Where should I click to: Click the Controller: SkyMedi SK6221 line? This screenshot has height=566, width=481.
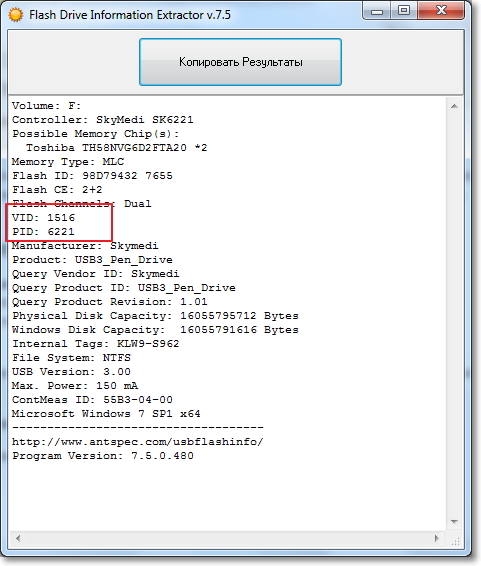103,120
